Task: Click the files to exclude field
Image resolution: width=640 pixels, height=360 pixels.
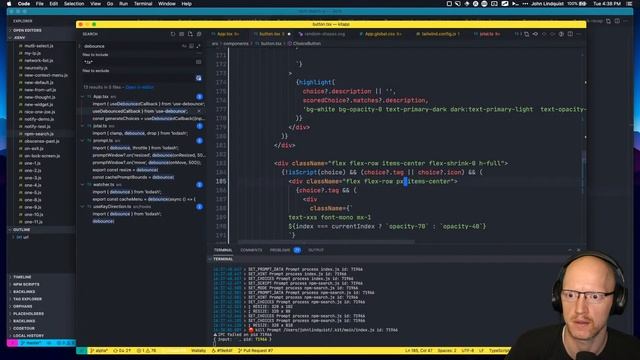Action: (x=138, y=78)
